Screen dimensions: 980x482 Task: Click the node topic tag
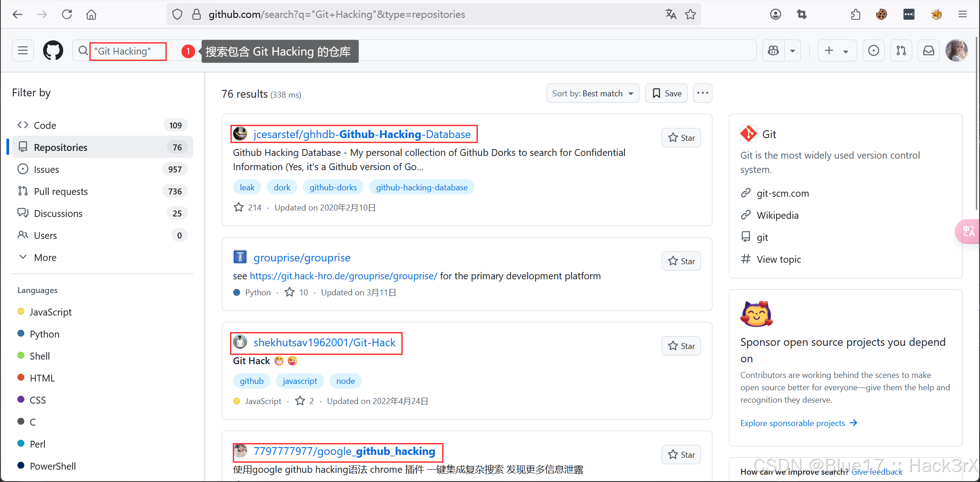[x=345, y=381]
